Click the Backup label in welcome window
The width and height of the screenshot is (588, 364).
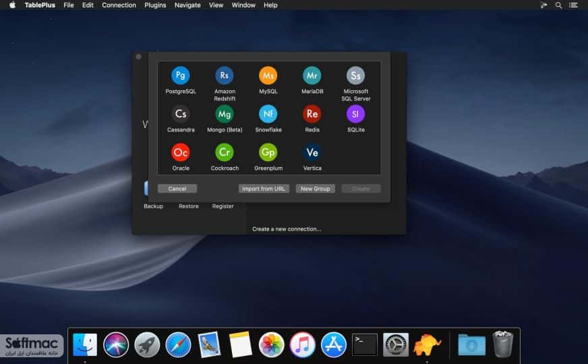pos(153,206)
